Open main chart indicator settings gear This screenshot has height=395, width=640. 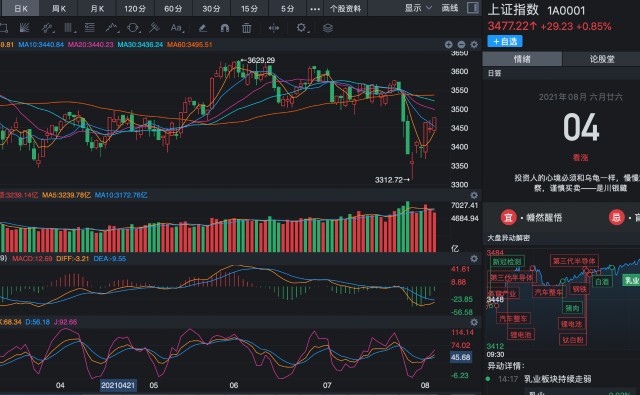click(x=474, y=44)
